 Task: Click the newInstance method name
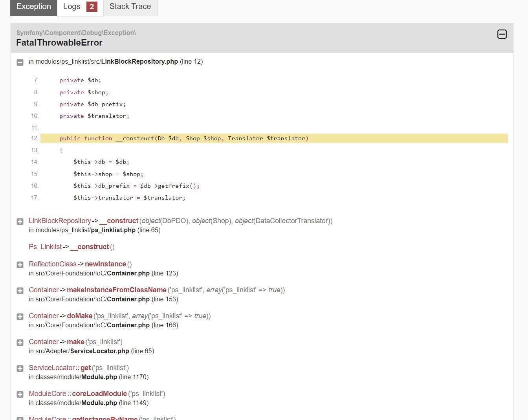tap(105, 264)
